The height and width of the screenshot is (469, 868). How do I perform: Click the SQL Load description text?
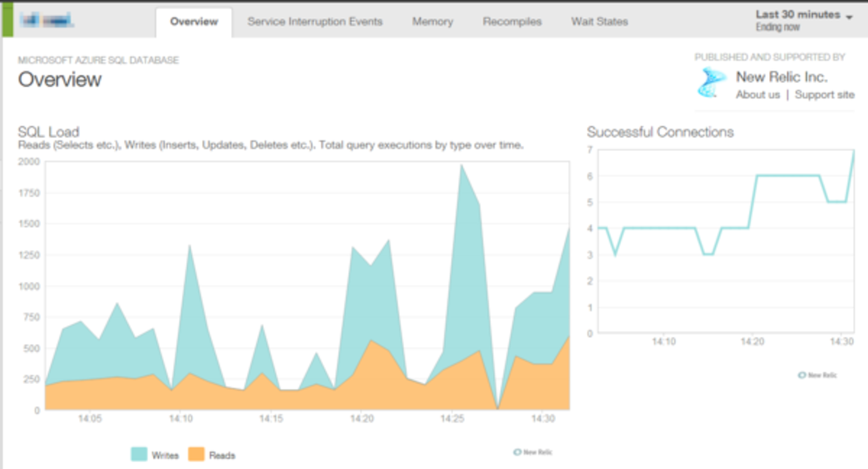(270, 145)
